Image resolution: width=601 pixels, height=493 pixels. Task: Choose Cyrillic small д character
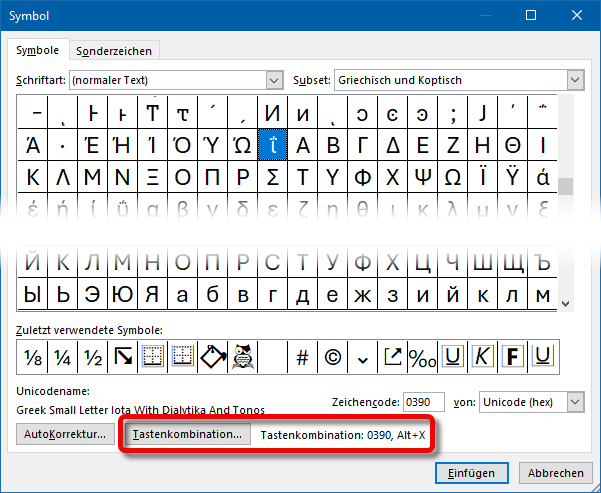(302, 294)
